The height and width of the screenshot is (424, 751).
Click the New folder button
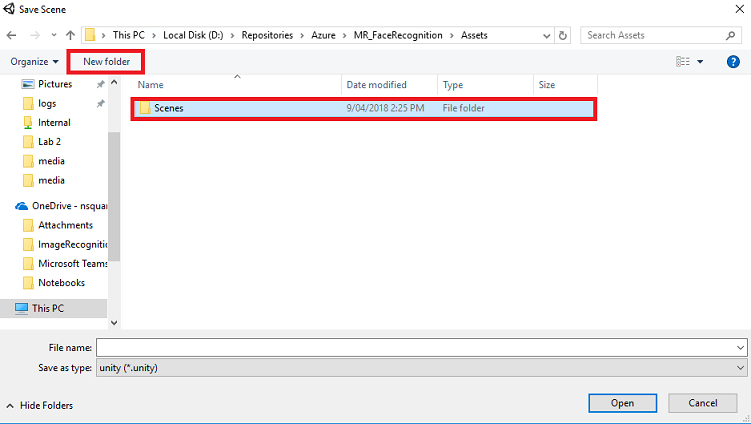point(106,62)
